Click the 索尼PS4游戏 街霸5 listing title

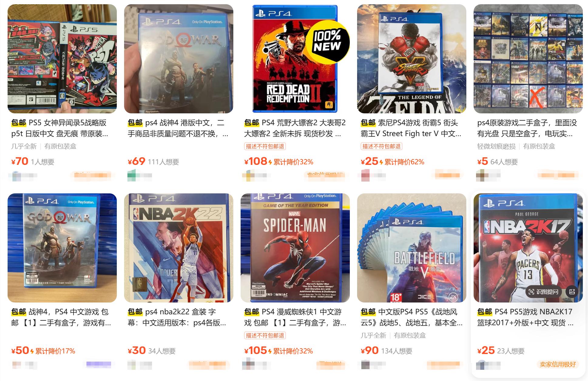pyautogui.click(x=412, y=128)
